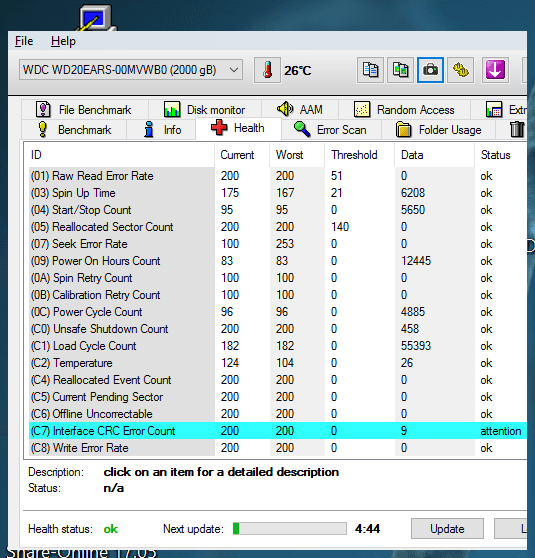The image size is (535, 558).
Task: Switch to the AAM tab
Action: click(x=300, y=110)
